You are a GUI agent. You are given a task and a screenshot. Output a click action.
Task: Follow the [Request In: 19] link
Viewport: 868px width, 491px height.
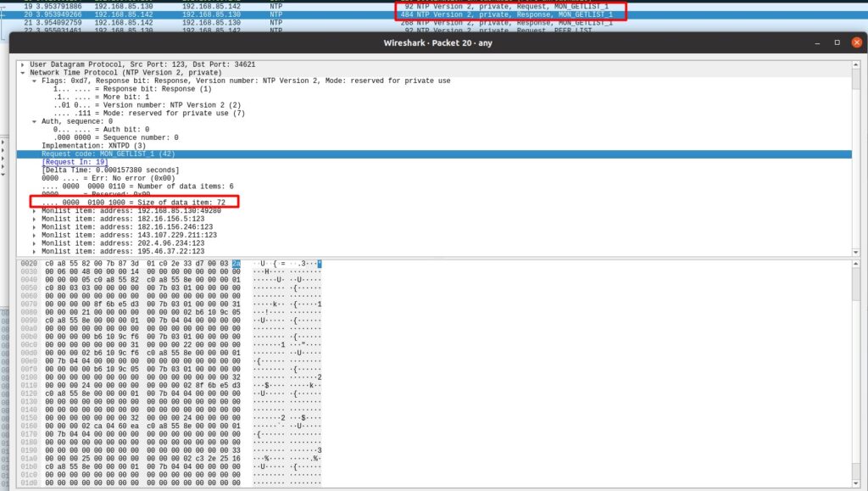75,162
